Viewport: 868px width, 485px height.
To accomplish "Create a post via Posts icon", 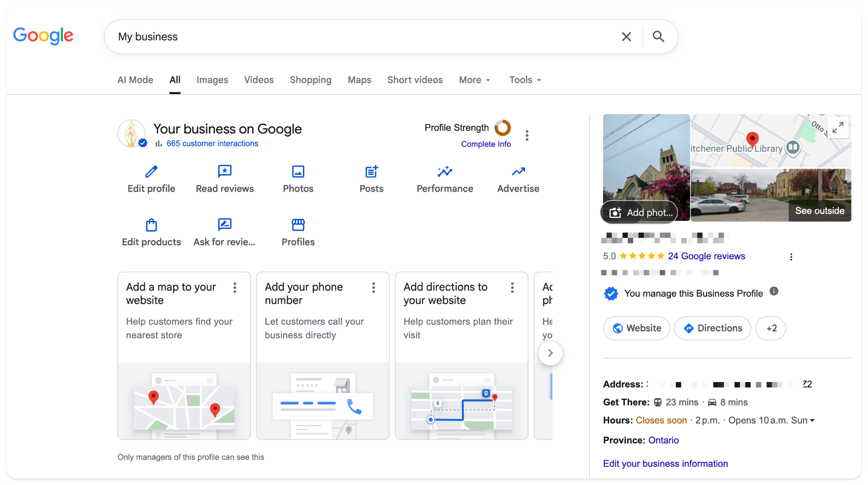I will coord(372,172).
